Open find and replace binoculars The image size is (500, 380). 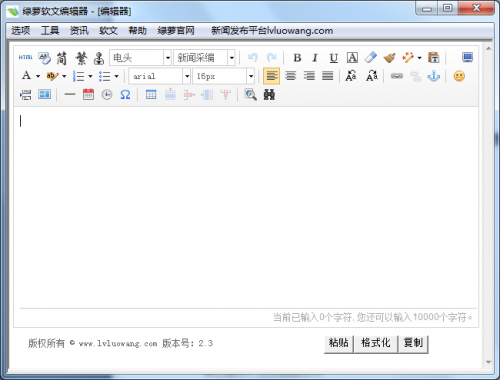pos(269,95)
